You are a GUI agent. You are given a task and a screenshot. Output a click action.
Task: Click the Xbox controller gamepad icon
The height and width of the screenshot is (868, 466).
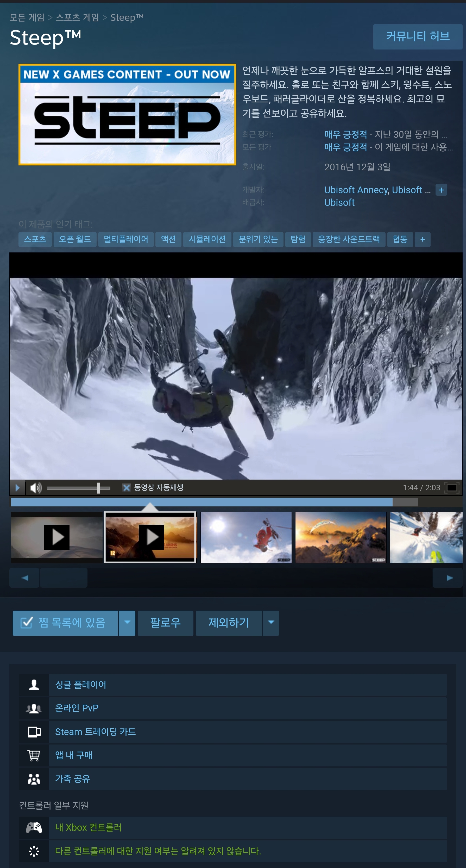point(34,828)
